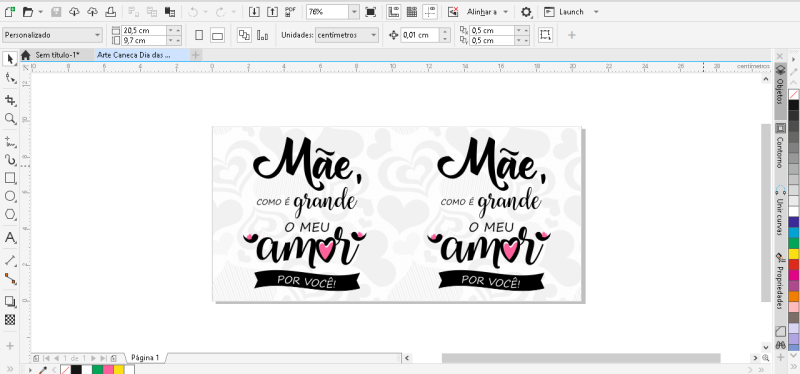800x374 pixels.
Task: Select the Ellipse tool
Action: click(x=10, y=196)
